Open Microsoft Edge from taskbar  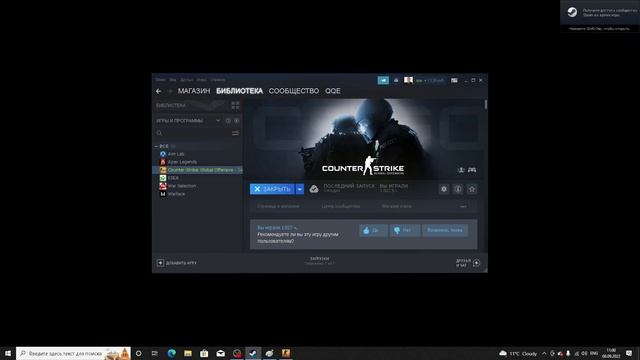(x=171, y=353)
